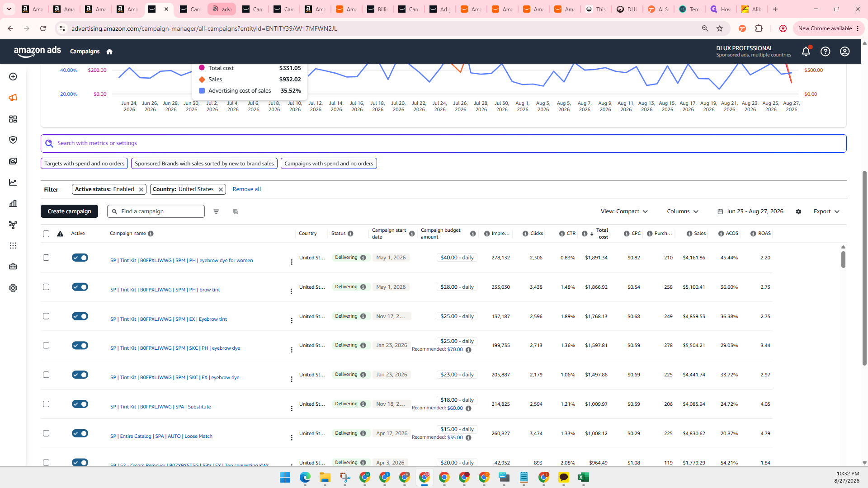Open the dotted grid apps icon in sidebar

coord(13,245)
